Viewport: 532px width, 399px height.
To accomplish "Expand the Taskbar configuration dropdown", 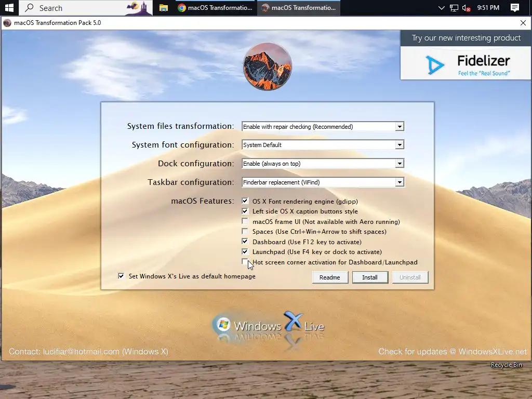I will click(x=400, y=182).
